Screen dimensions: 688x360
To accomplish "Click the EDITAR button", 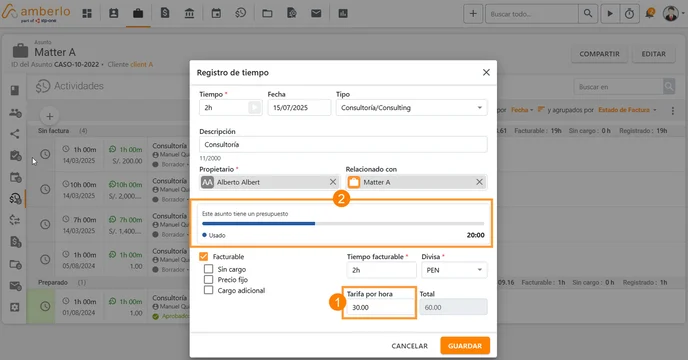I will pyautogui.click(x=653, y=54).
